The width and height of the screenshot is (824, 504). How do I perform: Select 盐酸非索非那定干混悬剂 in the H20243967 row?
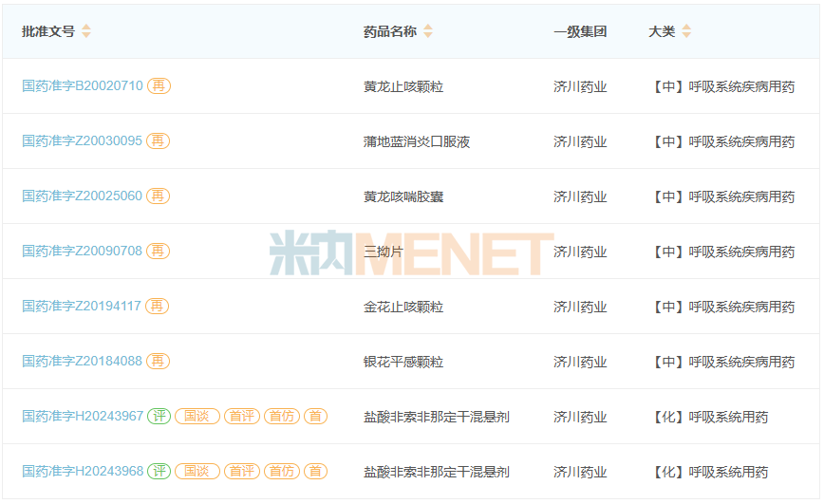click(x=436, y=418)
